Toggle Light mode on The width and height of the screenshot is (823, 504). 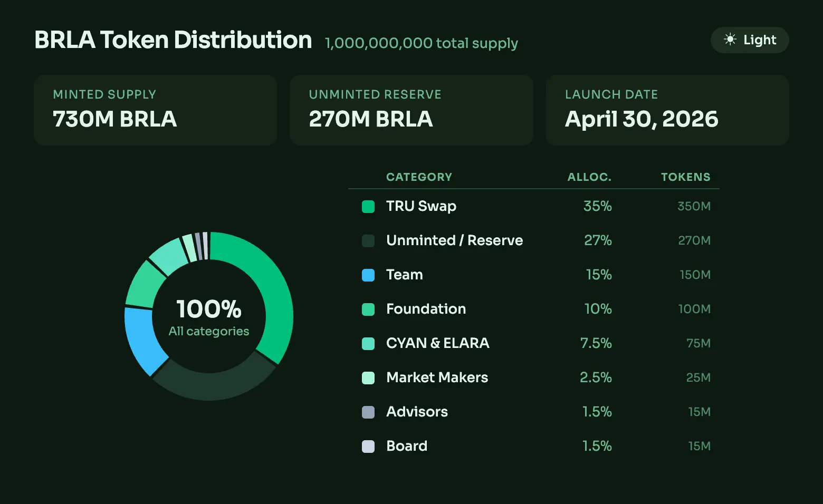coord(749,40)
